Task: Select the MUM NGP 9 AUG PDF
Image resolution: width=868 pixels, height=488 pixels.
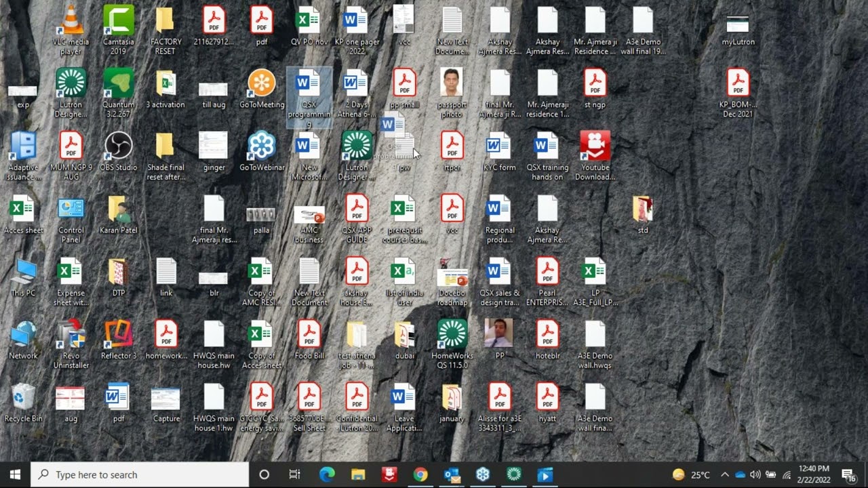Action: (71, 156)
